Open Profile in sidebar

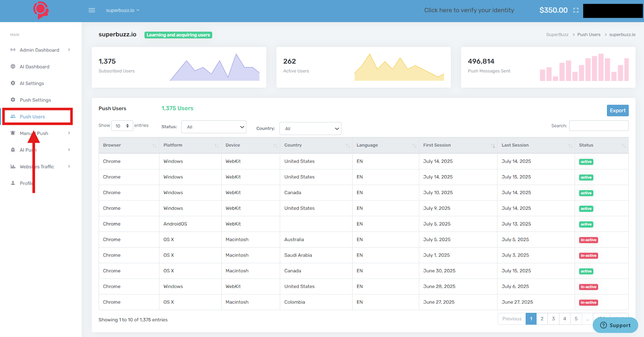[x=27, y=183]
